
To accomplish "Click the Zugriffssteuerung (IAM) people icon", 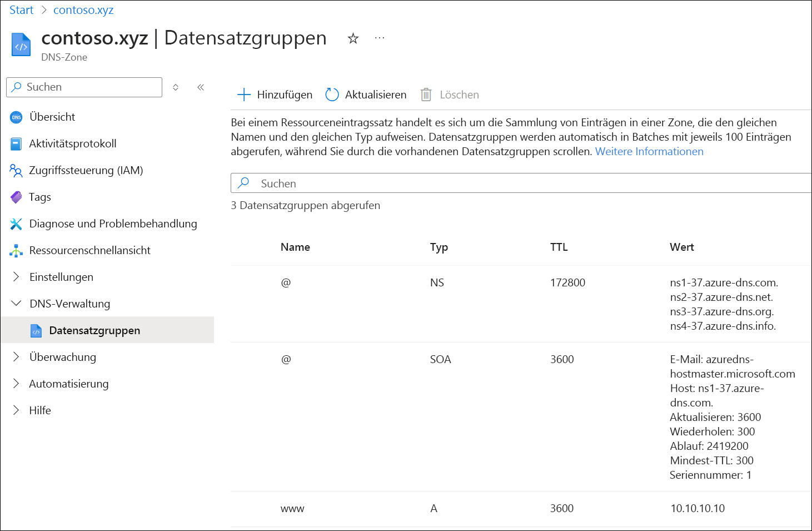I will [16, 171].
